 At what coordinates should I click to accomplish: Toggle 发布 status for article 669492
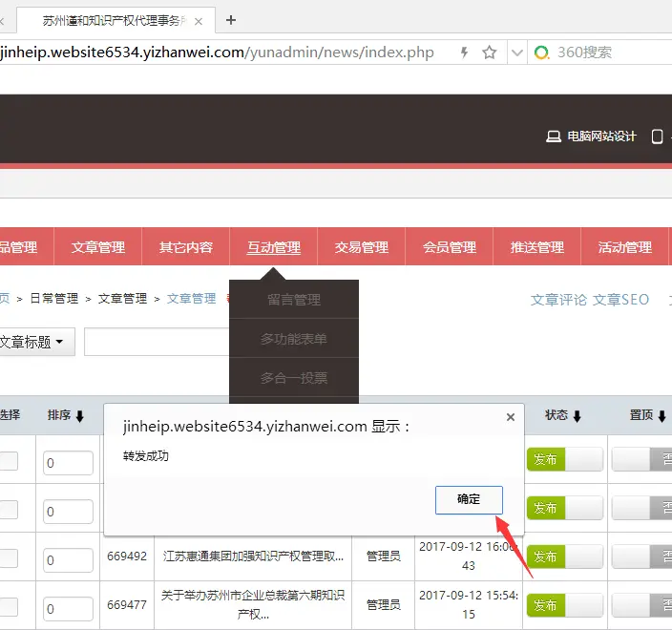tap(565, 556)
